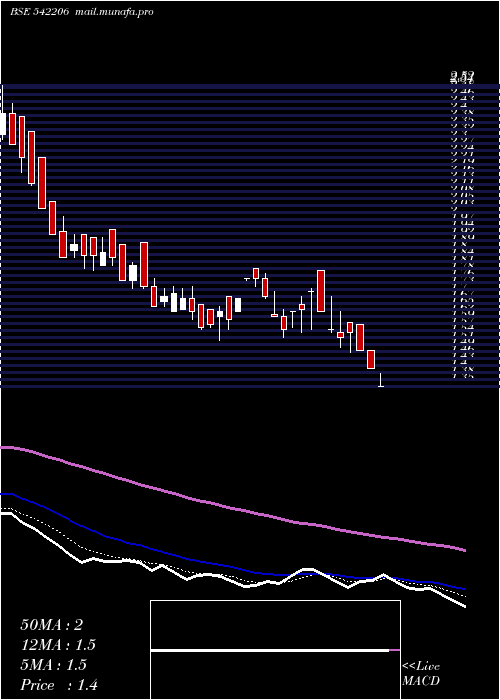Click the "BSE 542206" chart title text
500x700 pixels.
pyautogui.click(x=39, y=12)
